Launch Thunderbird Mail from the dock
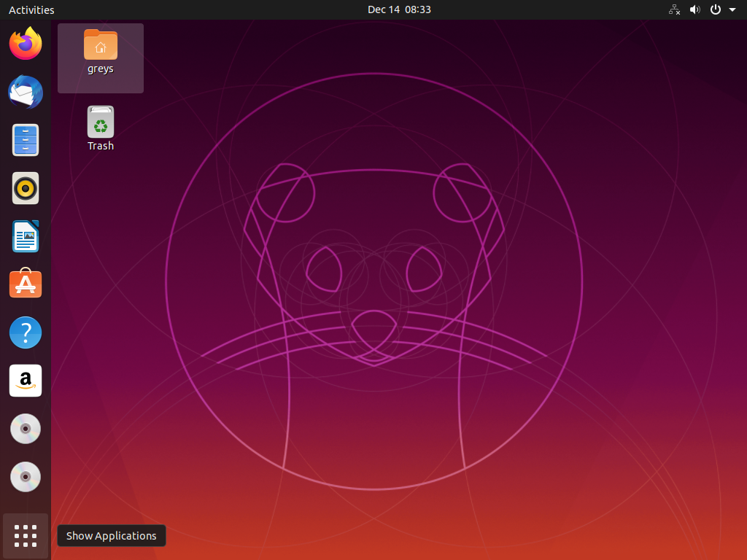This screenshot has height=560, width=747. tap(26, 92)
